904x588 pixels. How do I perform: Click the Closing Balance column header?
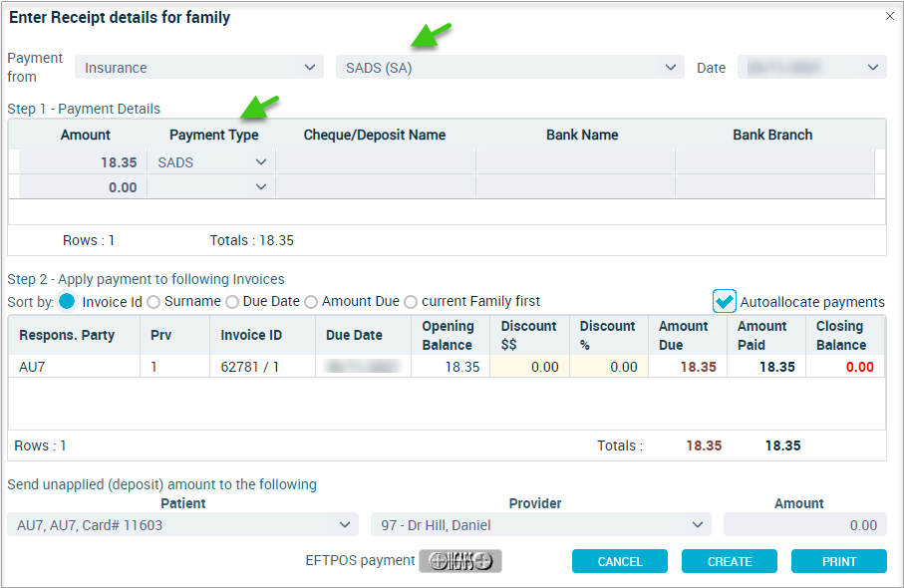[845, 335]
